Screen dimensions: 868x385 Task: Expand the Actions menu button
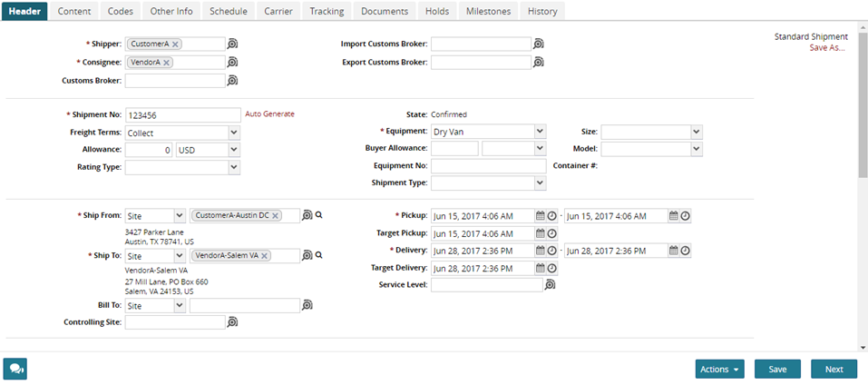pyautogui.click(x=719, y=370)
